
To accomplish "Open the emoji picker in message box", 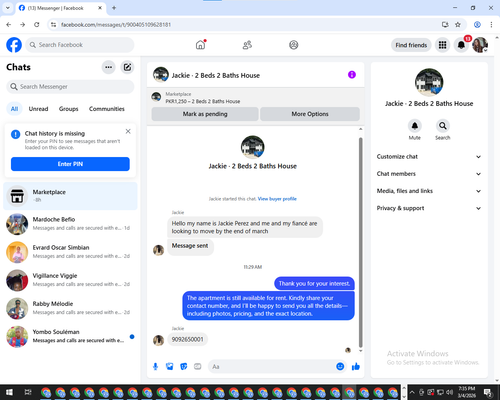I will [340, 367].
